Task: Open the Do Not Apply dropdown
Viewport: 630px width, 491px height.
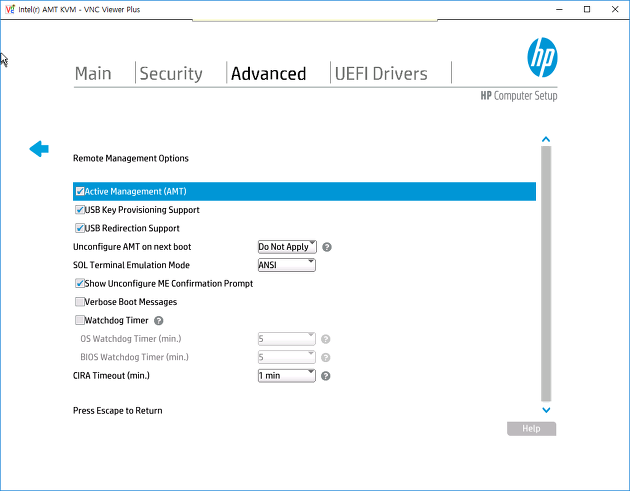Action: (x=287, y=247)
